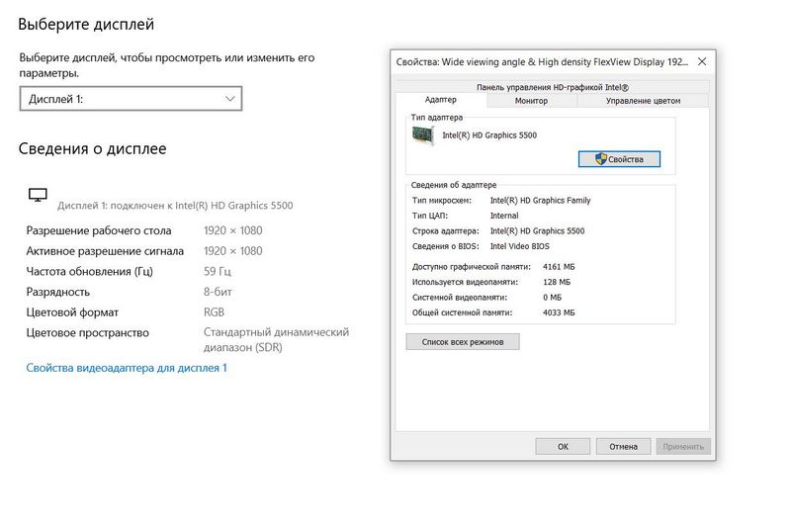Switch to the Монитор tab
Image resolution: width=791 pixels, height=532 pixels.
coord(531,101)
